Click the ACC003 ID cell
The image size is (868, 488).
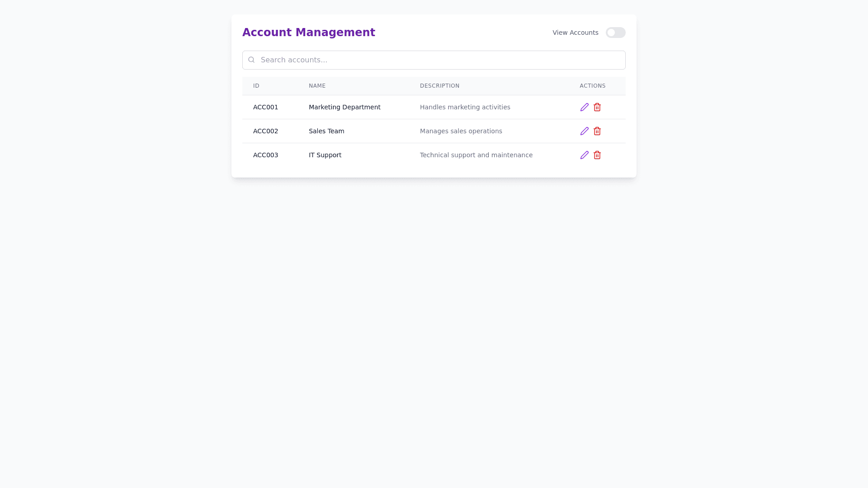pos(265,155)
